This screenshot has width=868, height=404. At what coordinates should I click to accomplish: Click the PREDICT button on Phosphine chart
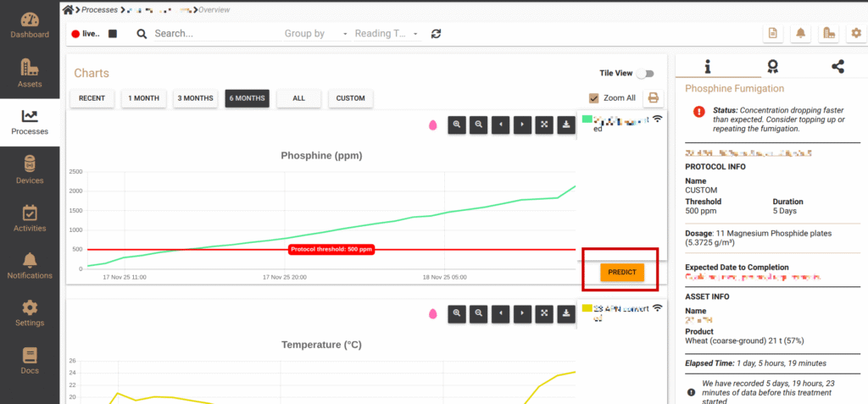pyautogui.click(x=622, y=273)
